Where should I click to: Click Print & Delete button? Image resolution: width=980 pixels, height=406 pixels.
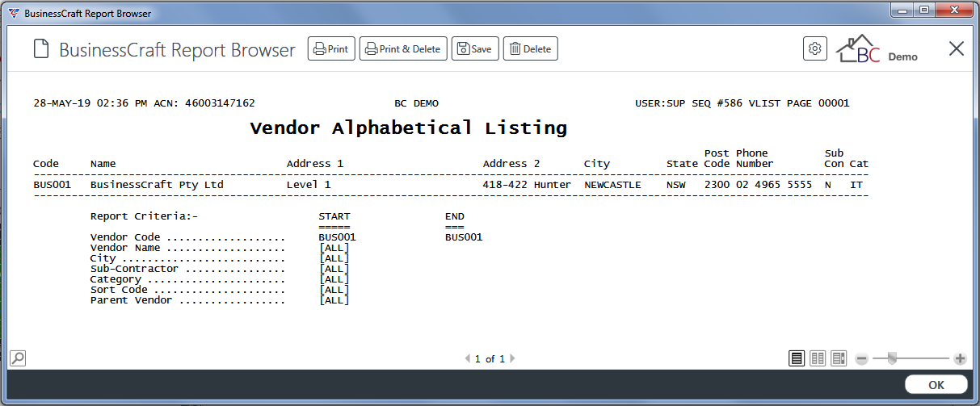[403, 48]
